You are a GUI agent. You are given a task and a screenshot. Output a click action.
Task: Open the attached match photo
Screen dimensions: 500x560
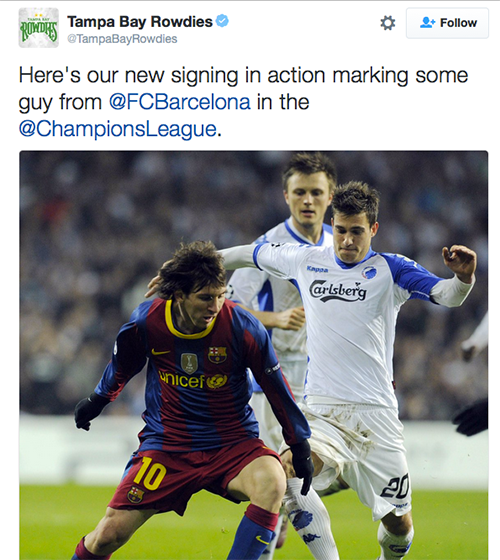tap(254, 355)
